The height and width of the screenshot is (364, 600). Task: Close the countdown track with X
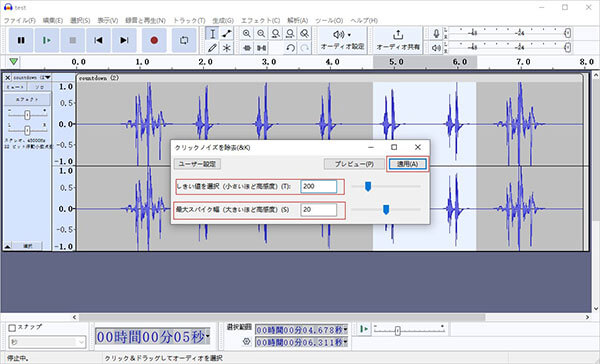point(7,78)
